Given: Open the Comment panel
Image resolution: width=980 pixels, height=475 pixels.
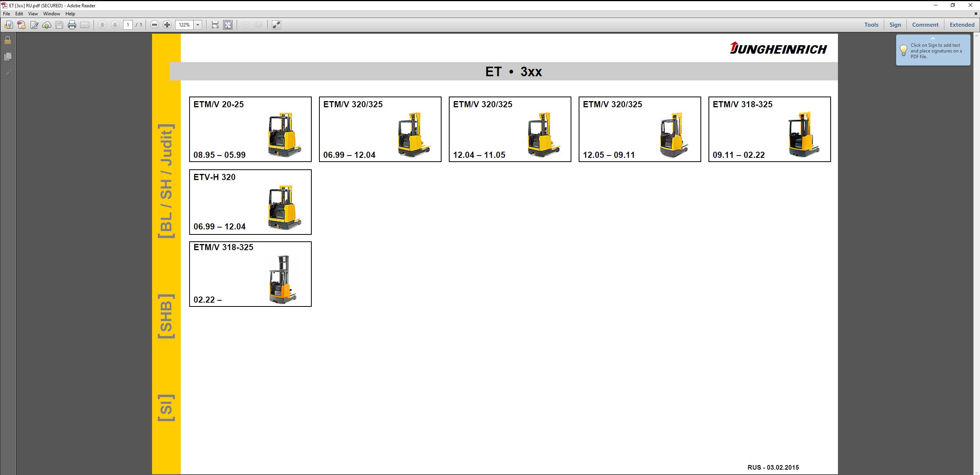Looking at the screenshot, I should (x=925, y=25).
